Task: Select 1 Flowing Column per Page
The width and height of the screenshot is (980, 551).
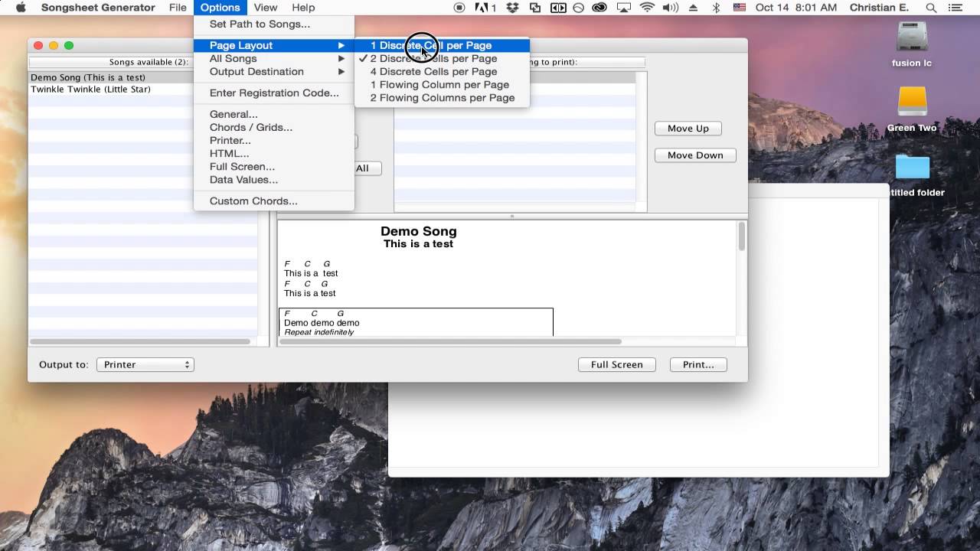Action: (442, 85)
